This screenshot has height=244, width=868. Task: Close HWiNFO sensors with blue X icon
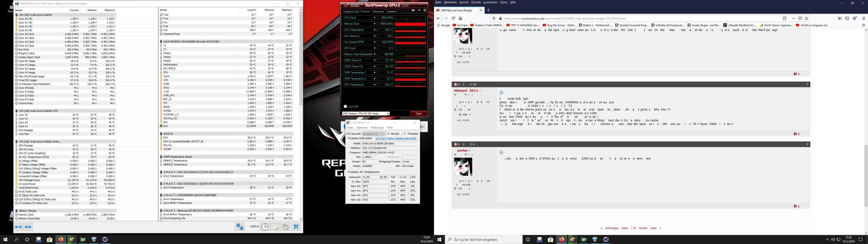[x=296, y=227]
